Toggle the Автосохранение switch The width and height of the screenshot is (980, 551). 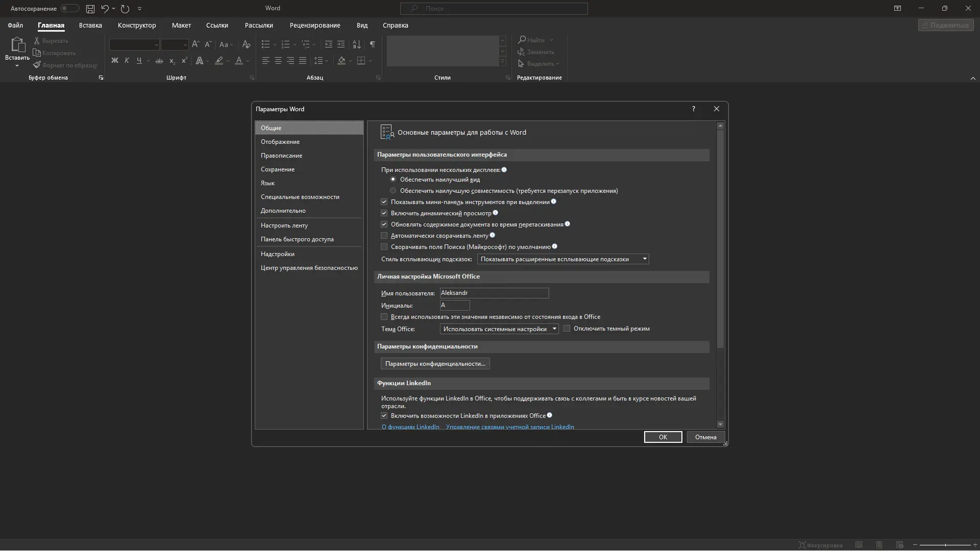69,9
